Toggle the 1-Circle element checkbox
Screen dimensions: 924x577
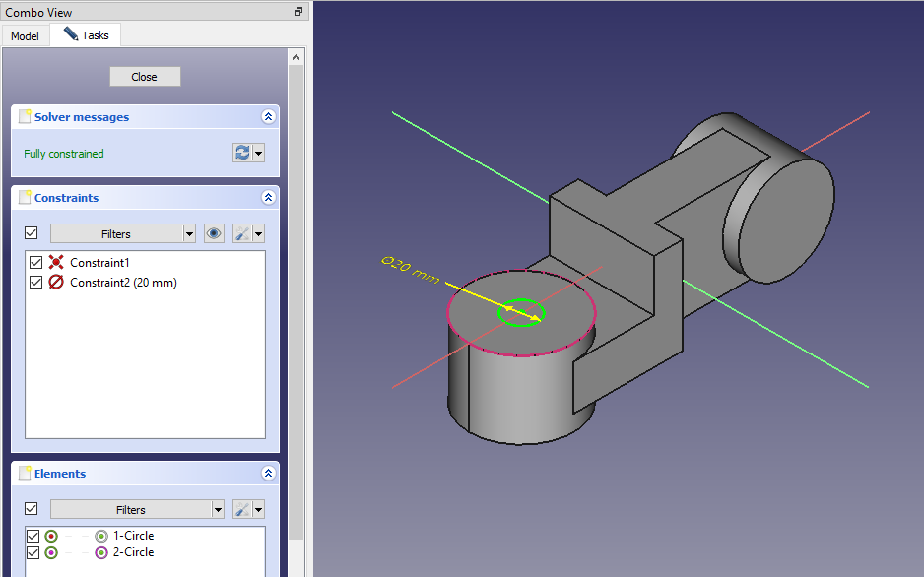pos(33,536)
